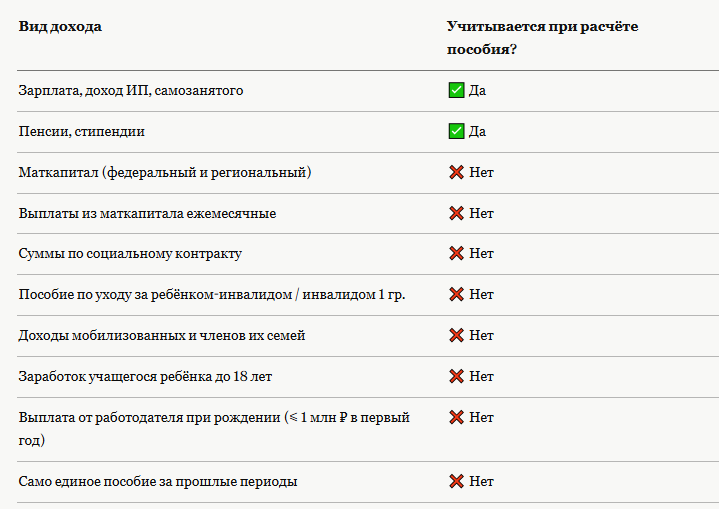Screen dimensions: 719x509
Task: Click the Да label in Зарплата row
Action: pyautogui.click(x=477, y=91)
